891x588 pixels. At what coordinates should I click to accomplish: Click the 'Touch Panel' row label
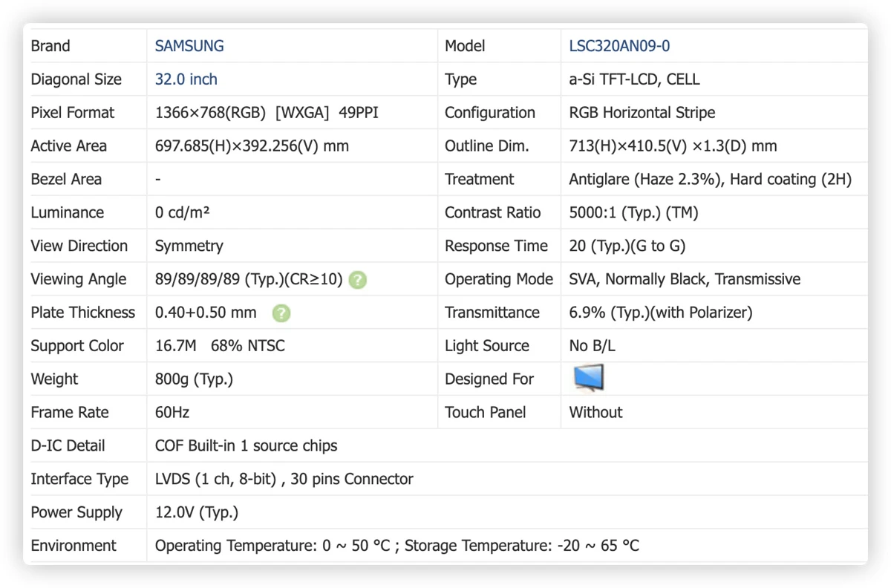point(485,413)
